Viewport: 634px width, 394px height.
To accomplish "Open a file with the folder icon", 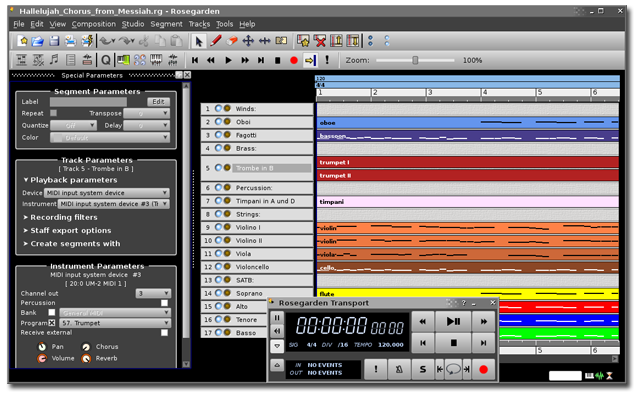I will 38,41.
